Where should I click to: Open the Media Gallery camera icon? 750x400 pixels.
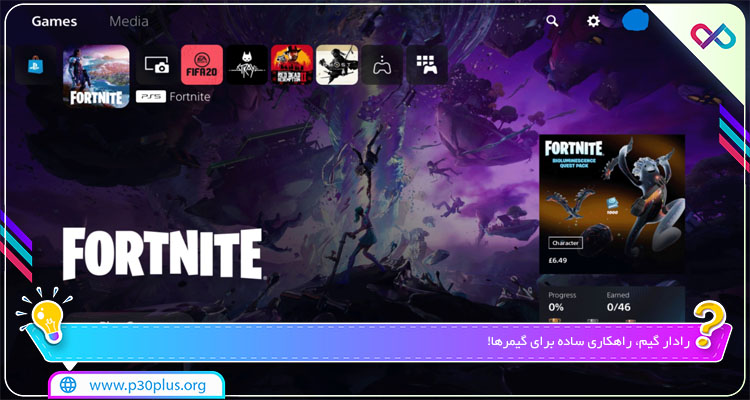[x=156, y=65]
